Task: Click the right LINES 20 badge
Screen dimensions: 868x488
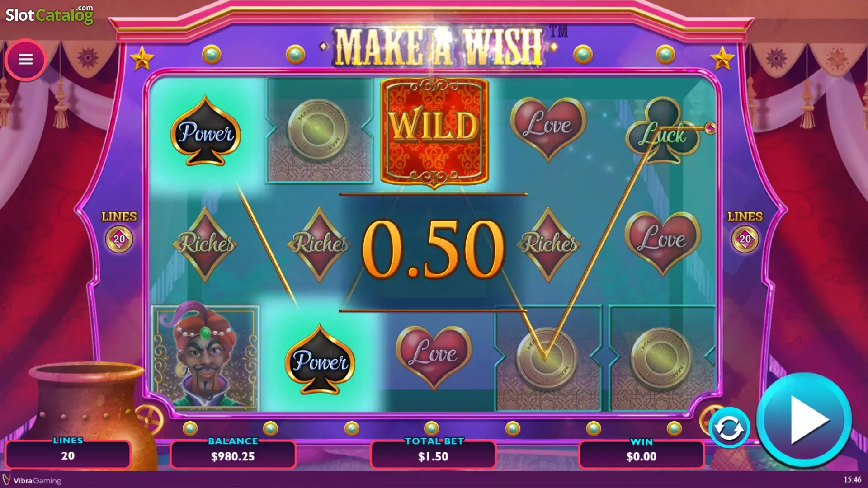Action: tap(745, 239)
